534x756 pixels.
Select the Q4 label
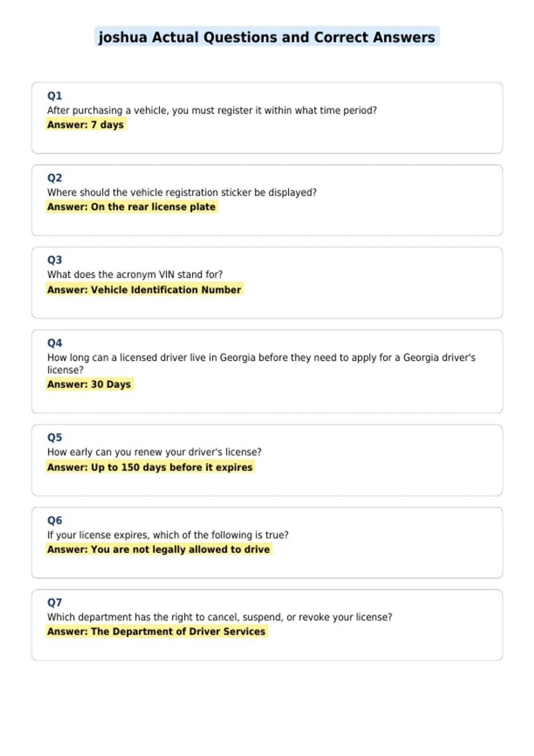[x=55, y=343]
